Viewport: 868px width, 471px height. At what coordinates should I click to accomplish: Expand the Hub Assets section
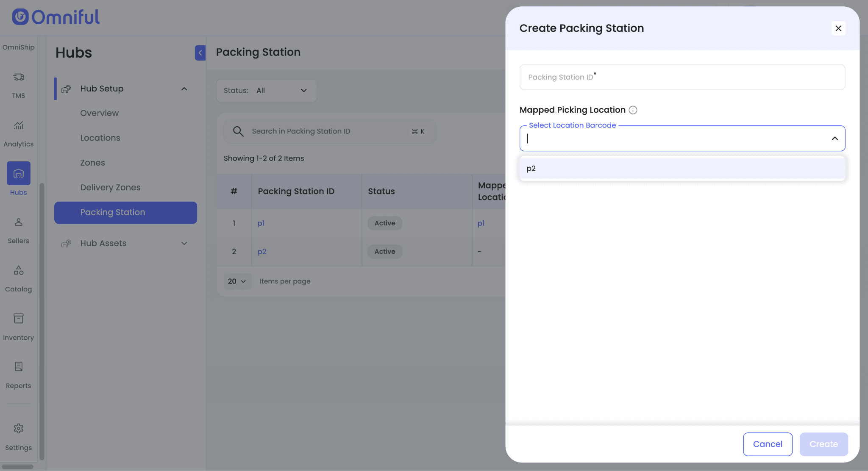pos(184,244)
